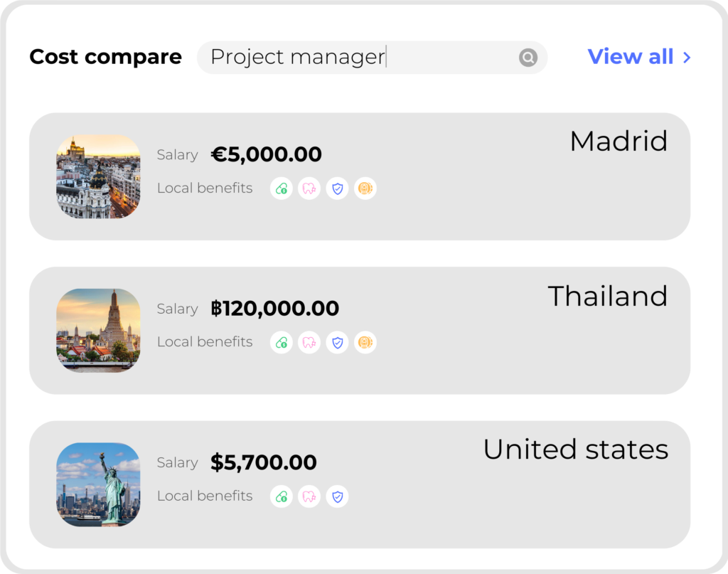Click United States' green medical pill icon

[x=282, y=496]
